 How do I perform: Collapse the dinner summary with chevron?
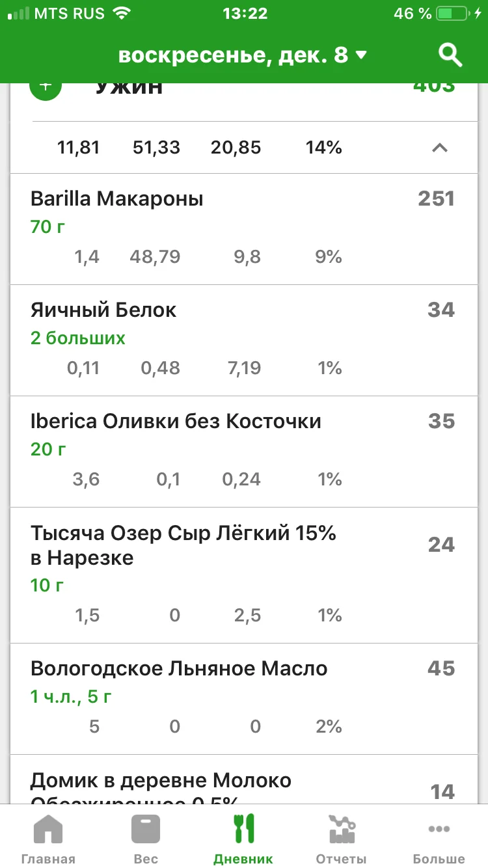coord(440,148)
